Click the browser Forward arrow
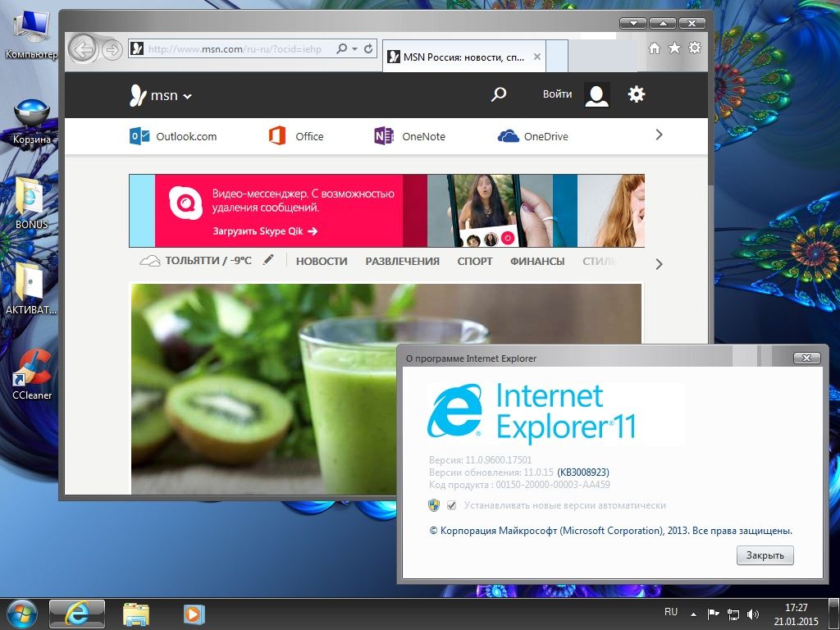This screenshot has height=630, width=840. (x=112, y=50)
